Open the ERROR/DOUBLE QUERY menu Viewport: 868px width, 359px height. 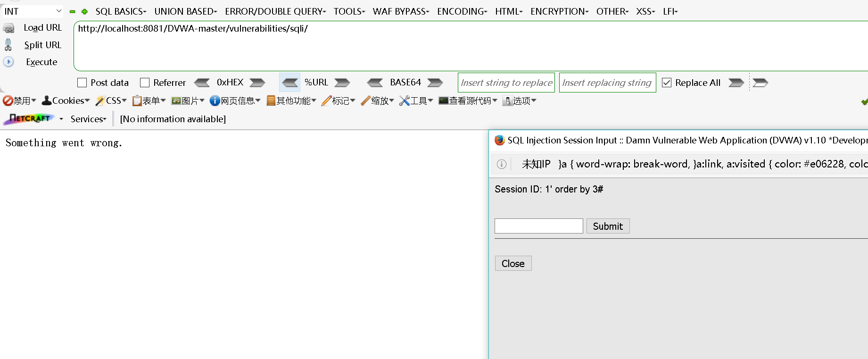click(x=275, y=11)
